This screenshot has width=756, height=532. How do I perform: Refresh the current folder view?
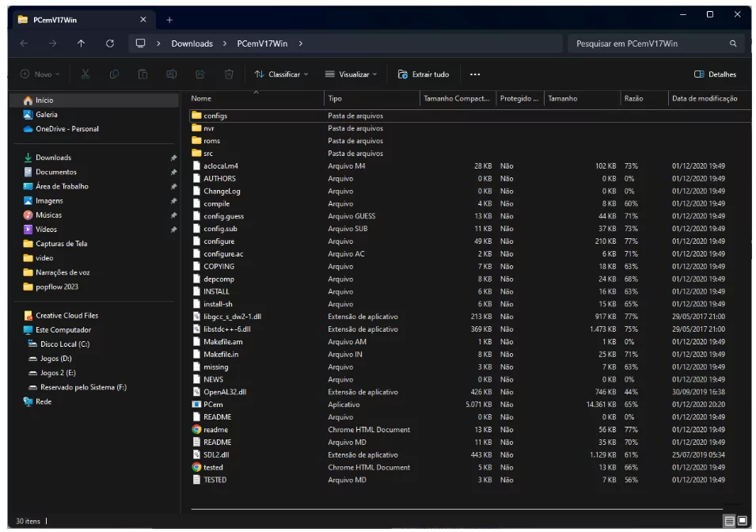pyautogui.click(x=110, y=44)
